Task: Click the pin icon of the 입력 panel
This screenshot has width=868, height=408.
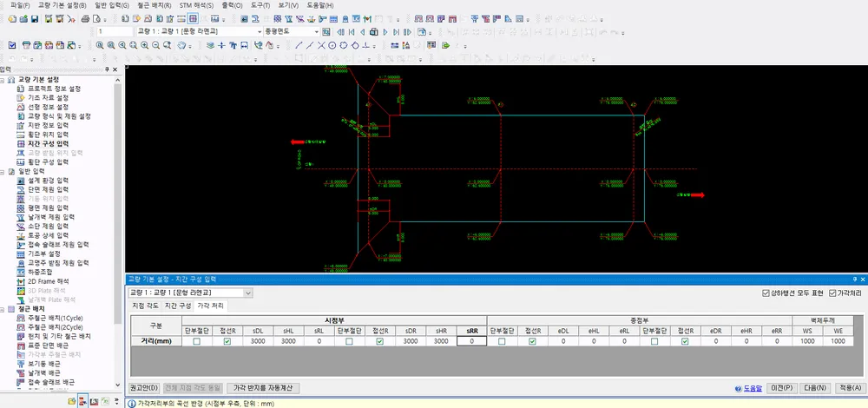Action: [108, 69]
